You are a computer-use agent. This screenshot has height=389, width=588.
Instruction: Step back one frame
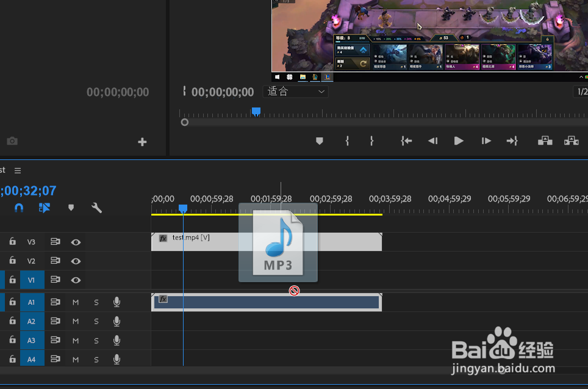pos(432,141)
